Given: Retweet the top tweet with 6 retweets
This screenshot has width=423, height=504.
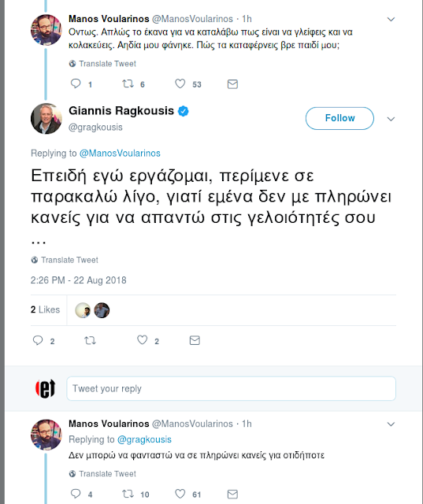Looking at the screenshot, I should [128, 84].
